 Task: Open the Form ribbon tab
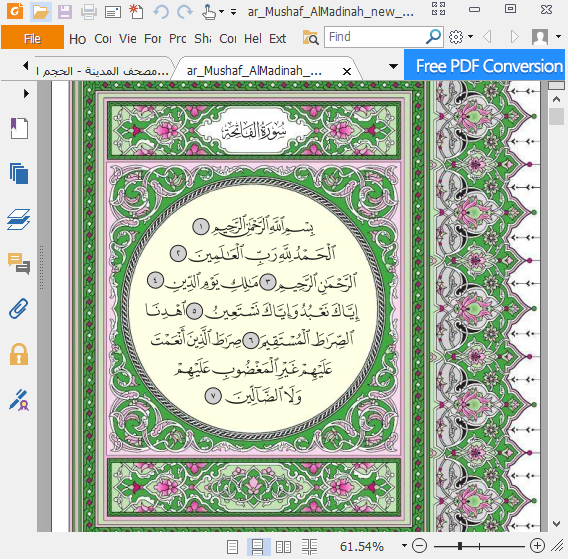(153, 38)
